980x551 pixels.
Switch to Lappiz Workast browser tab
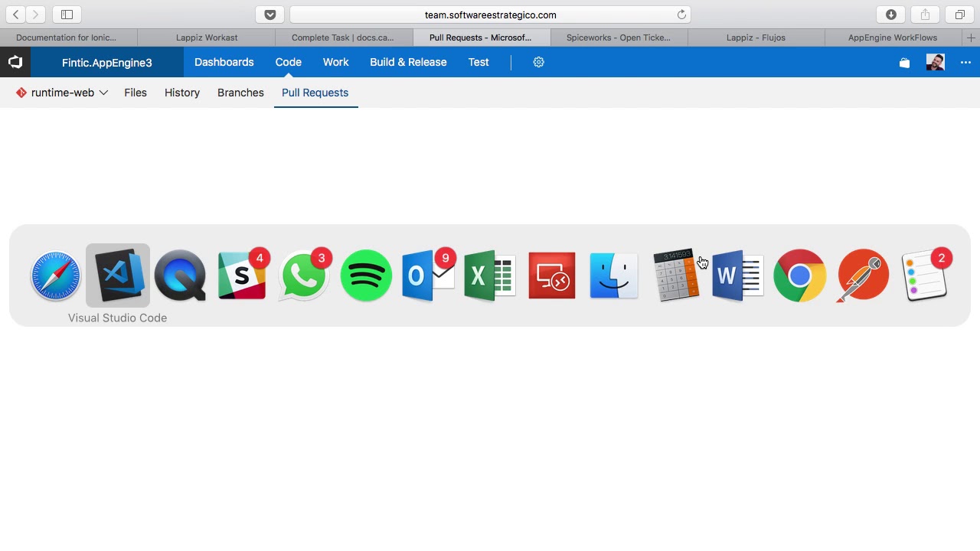pos(207,37)
